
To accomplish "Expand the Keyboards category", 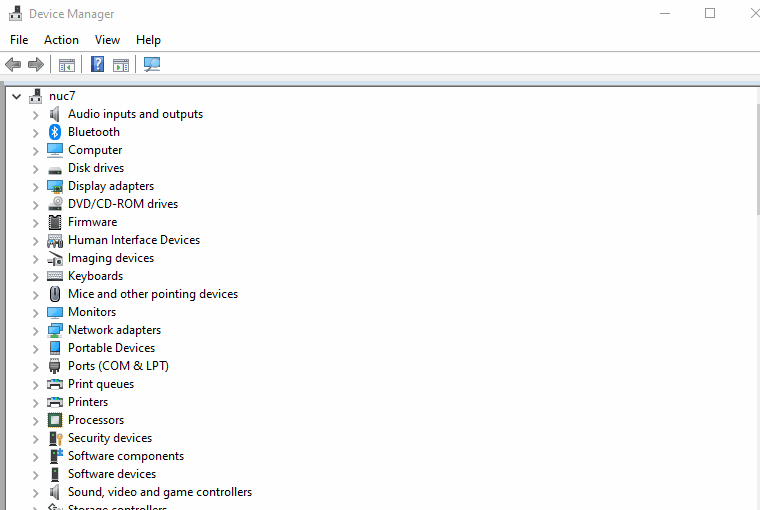I will pos(35,277).
